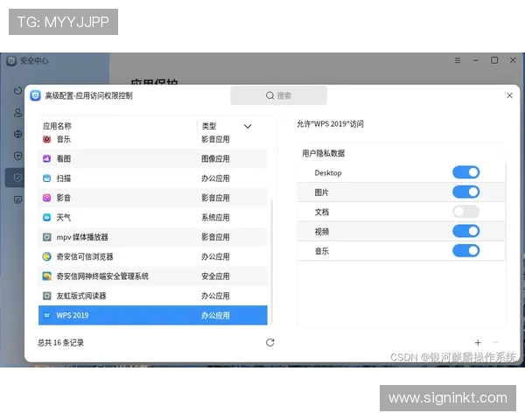This screenshot has height=420, width=525.
Task: Close the 高级配置 dialog
Action: [509, 95]
